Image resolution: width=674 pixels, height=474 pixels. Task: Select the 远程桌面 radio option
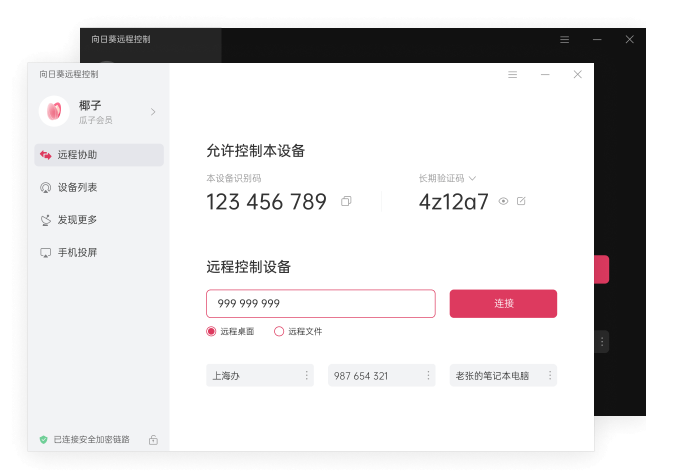211,331
